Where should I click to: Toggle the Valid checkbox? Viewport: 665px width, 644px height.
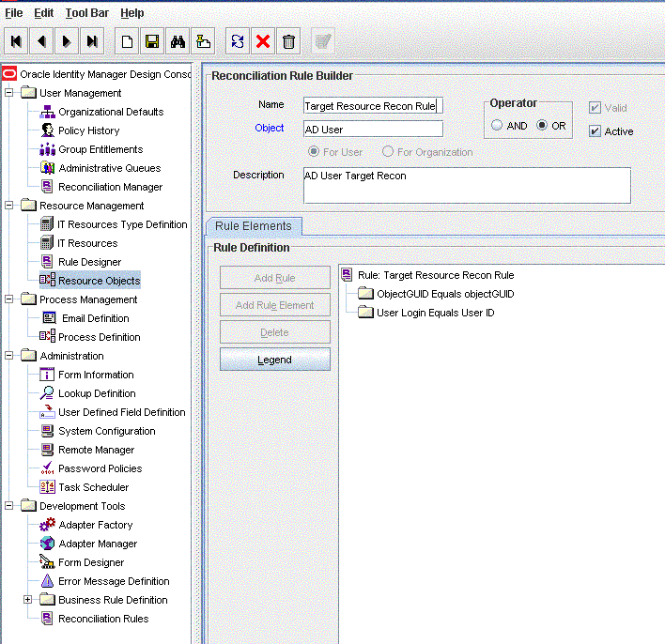(x=595, y=108)
